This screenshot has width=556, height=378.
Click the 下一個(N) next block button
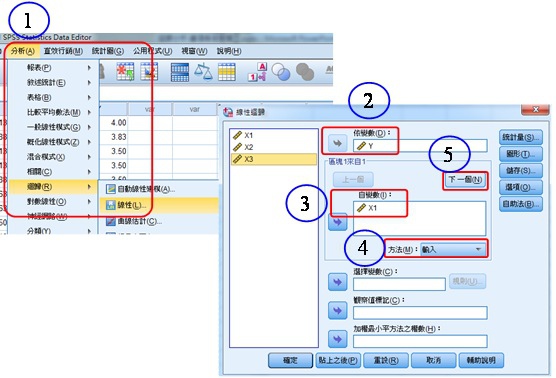point(465,180)
